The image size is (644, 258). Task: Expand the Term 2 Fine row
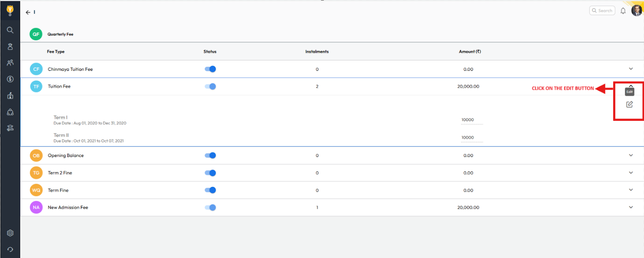pyautogui.click(x=631, y=173)
